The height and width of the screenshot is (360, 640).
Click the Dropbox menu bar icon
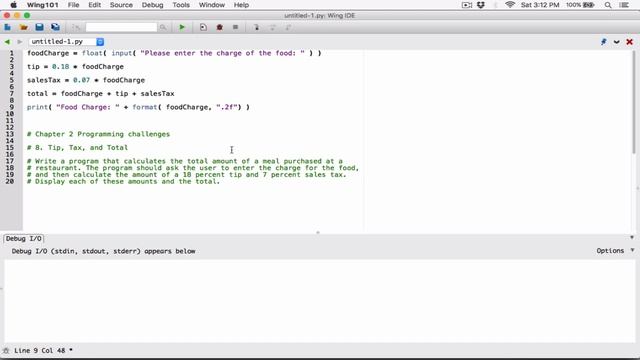tap(481, 5)
